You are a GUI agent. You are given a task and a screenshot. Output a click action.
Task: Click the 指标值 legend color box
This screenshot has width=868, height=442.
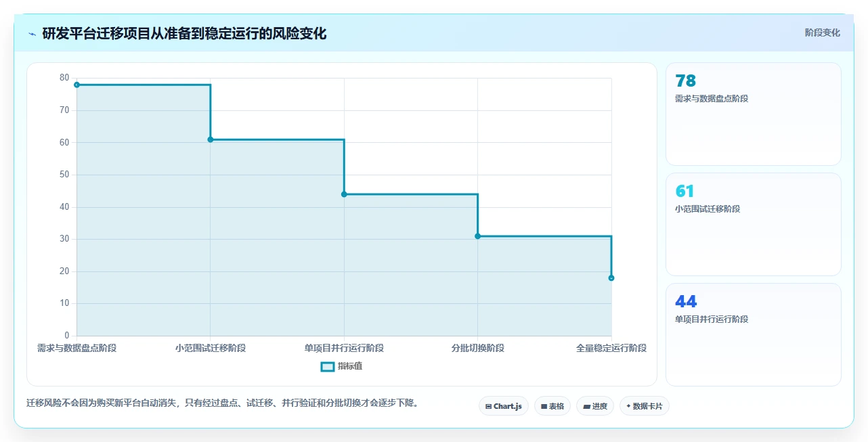click(x=327, y=366)
